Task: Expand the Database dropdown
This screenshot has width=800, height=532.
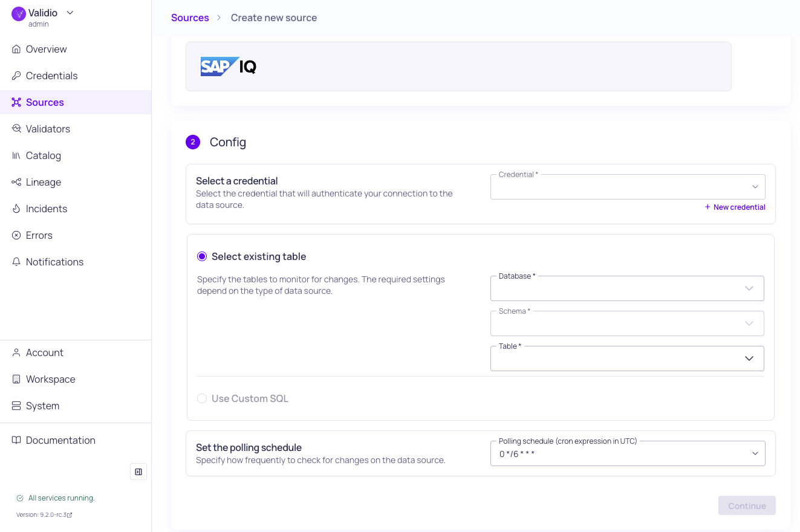Action: (x=627, y=288)
